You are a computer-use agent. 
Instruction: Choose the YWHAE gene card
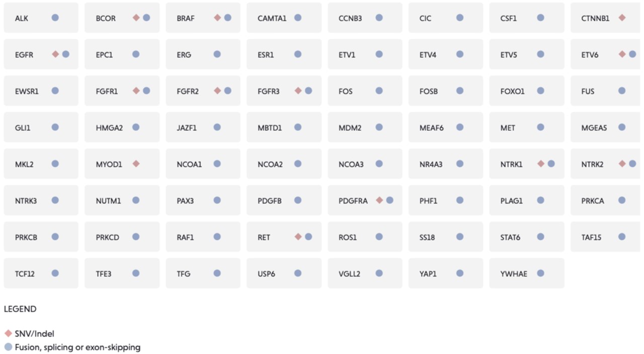526,273
